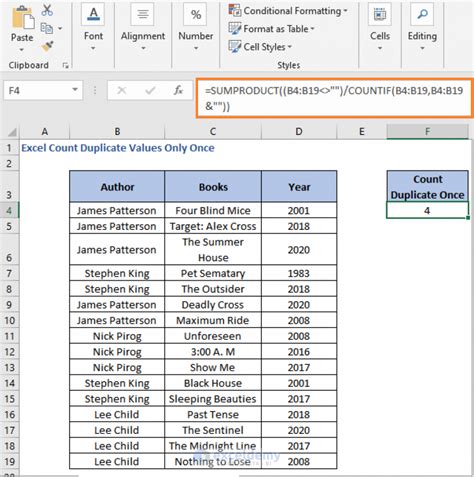This screenshot has height=477, width=474.
Task: Select column A header
Action: coord(44,132)
